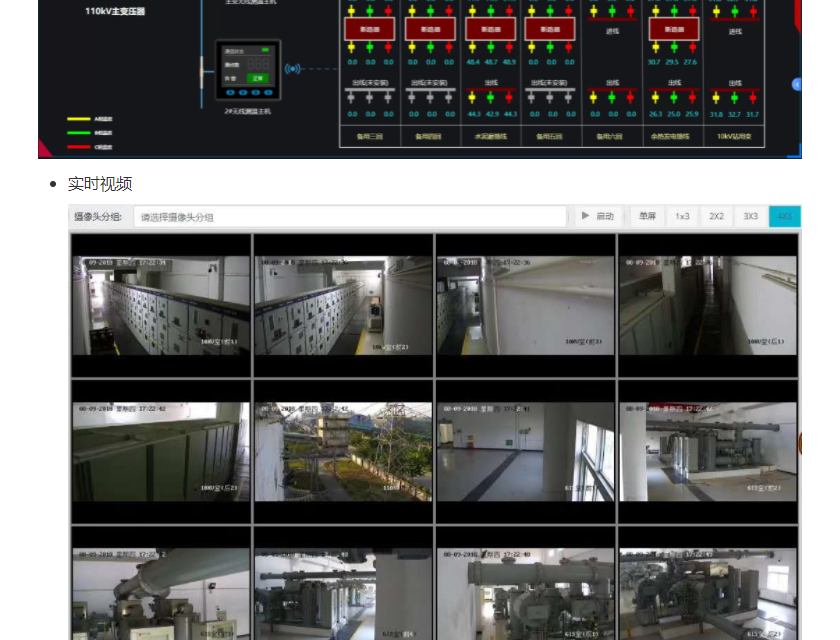The width and height of the screenshot is (840, 640).
Task: Click the 断路器 breaker in the 水泥磨馈线 column
Action: (491, 29)
